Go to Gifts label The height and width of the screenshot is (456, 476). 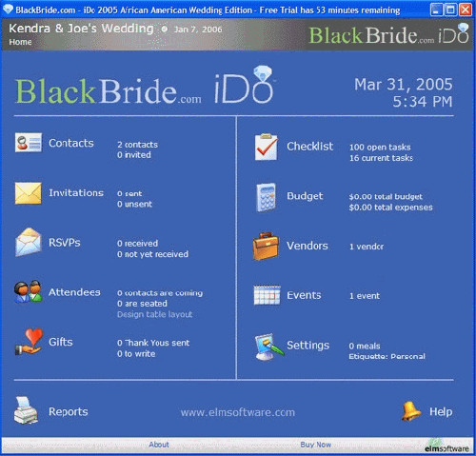[x=61, y=342]
